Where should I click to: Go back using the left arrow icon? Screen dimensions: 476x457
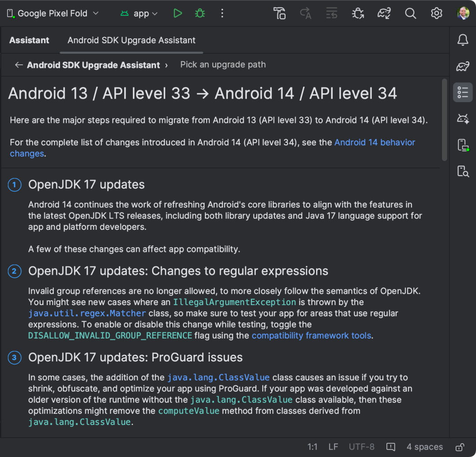(x=19, y=65)
